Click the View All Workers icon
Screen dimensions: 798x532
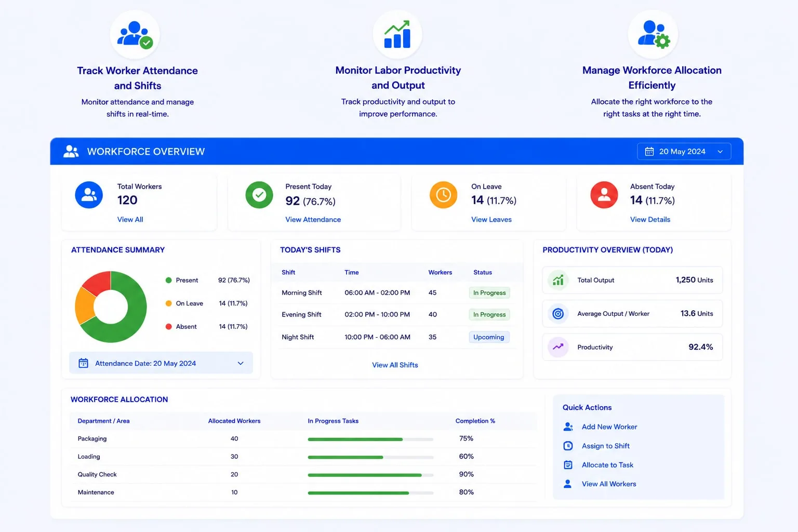(x=568, y=484)
